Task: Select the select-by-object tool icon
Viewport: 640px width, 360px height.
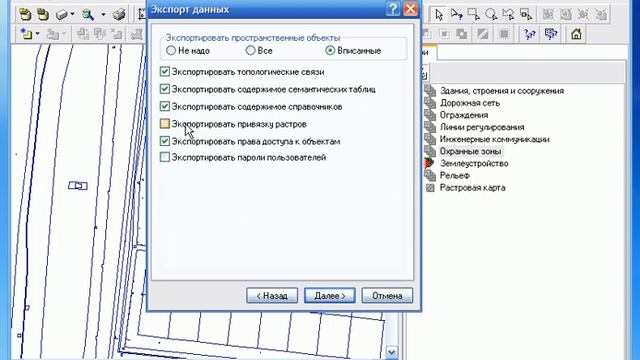Action: pyautogui.click(x=526, y=15)
